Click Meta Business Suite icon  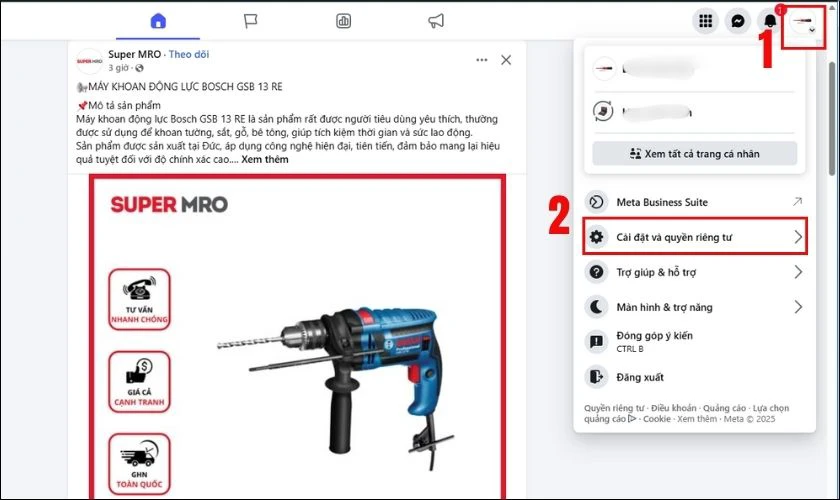pos(596,202)
